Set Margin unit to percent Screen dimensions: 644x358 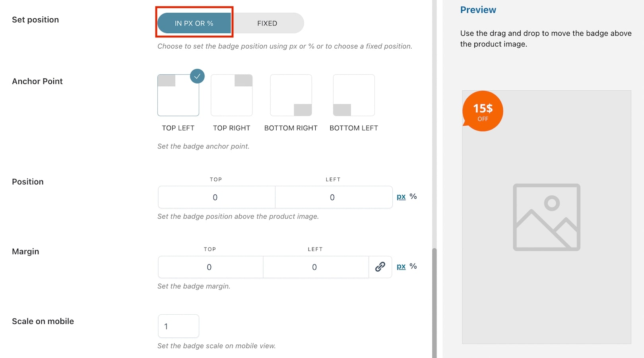413,266
